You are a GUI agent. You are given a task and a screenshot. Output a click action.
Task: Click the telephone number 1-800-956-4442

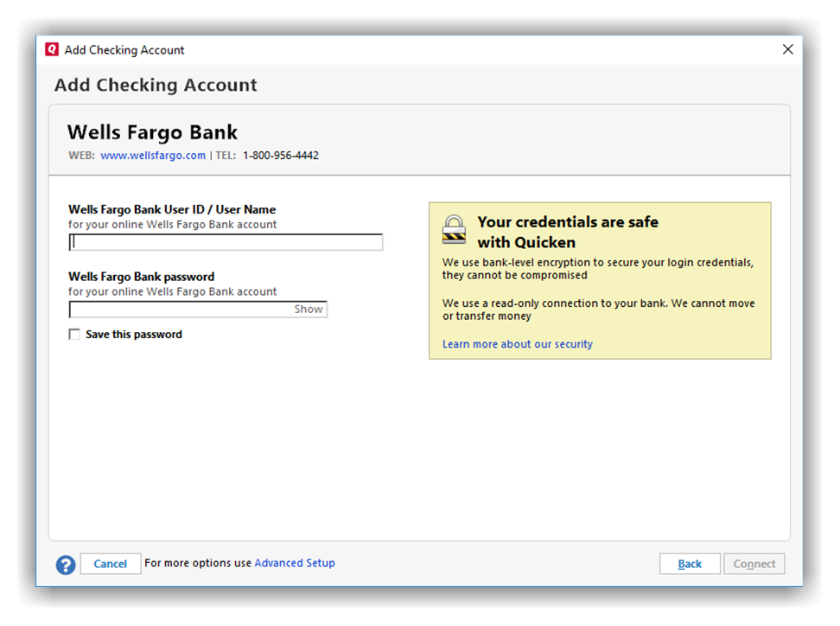click(x=280, y=156)
